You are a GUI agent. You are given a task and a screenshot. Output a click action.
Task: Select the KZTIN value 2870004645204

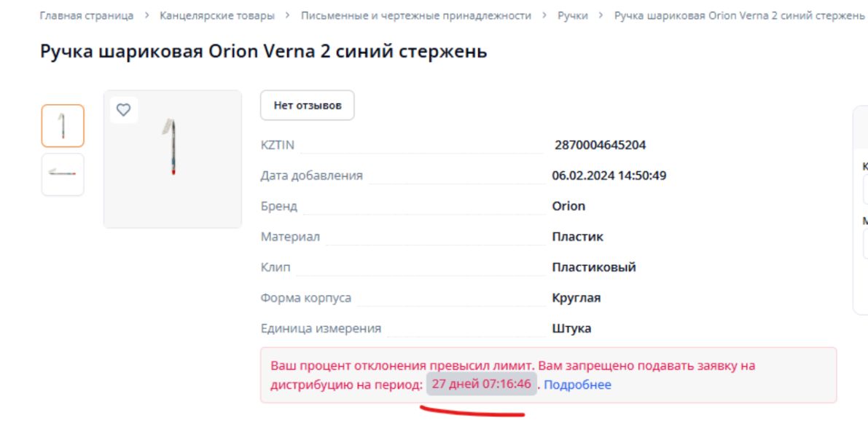coord(600,145)
